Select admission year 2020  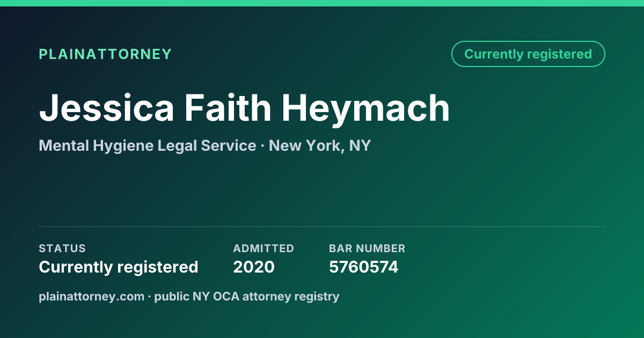tap(254, 267)
